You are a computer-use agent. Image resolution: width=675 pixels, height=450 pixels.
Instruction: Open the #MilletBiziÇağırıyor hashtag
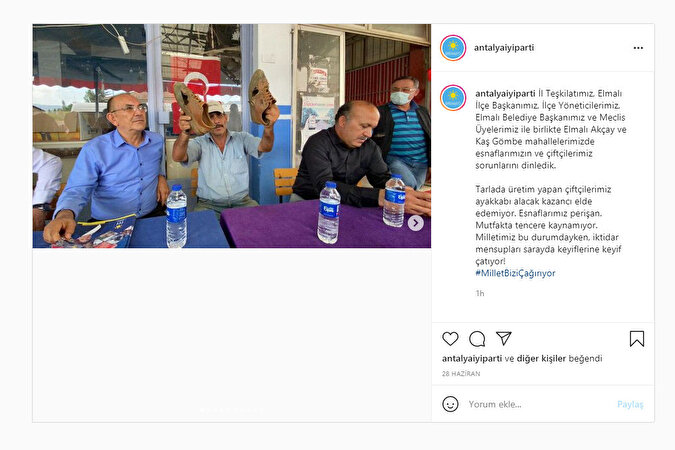(515, 273)
